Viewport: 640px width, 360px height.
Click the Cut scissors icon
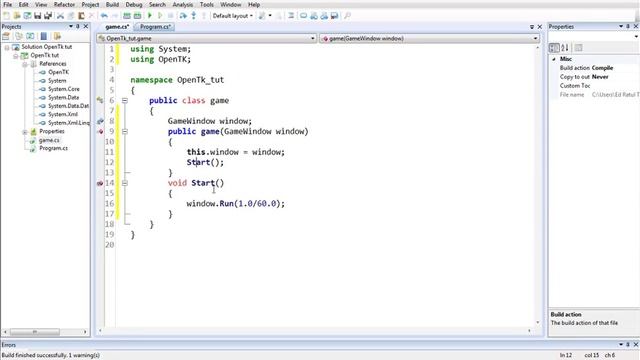tap(60, 16)
